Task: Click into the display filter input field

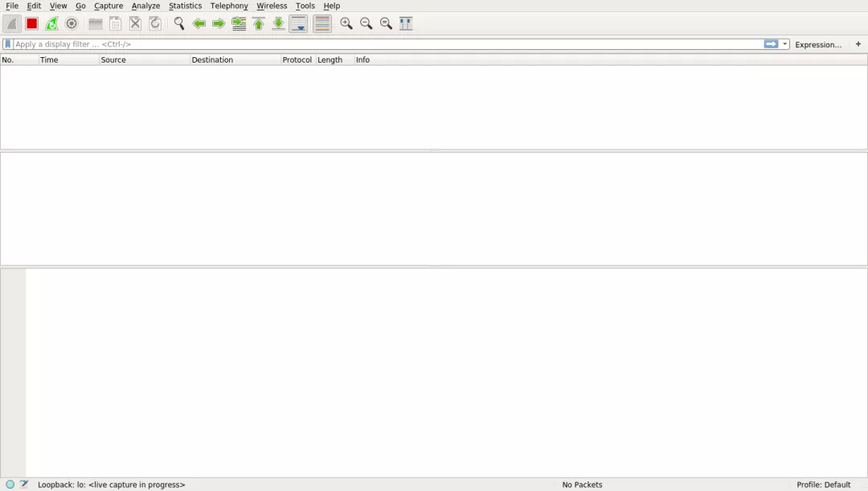Action: (x=387, y=44)
